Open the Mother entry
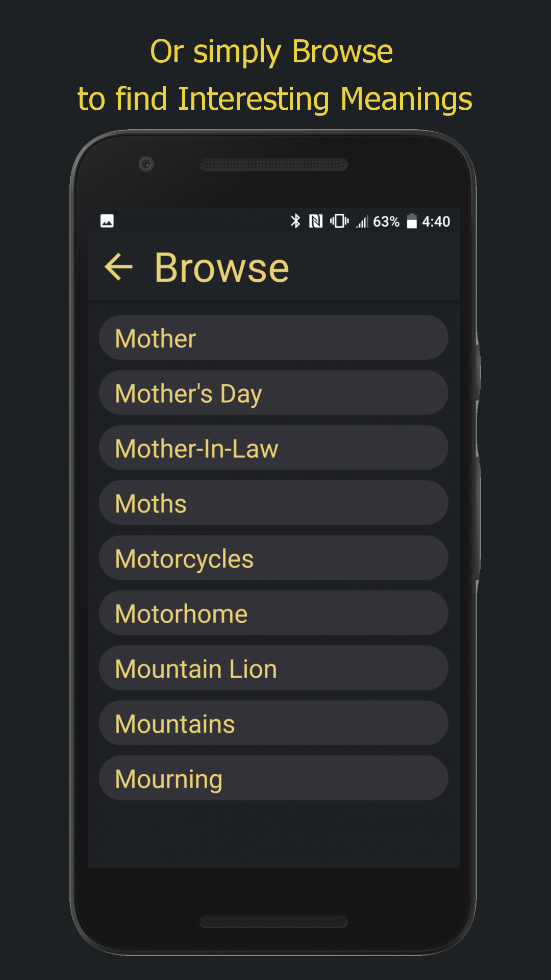 tap(273, 338)
